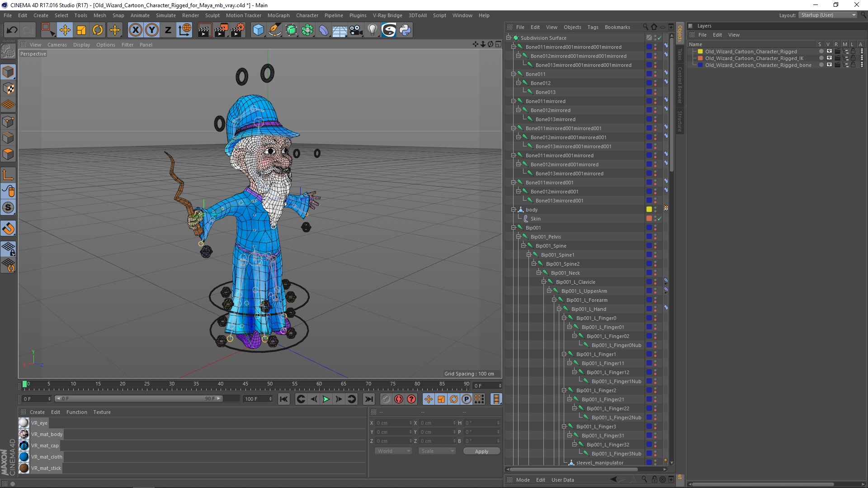The image size is (868, 488).
Task: Toggle Subdivision Surface enable checkmark
Action: click(x=660, y=38)
